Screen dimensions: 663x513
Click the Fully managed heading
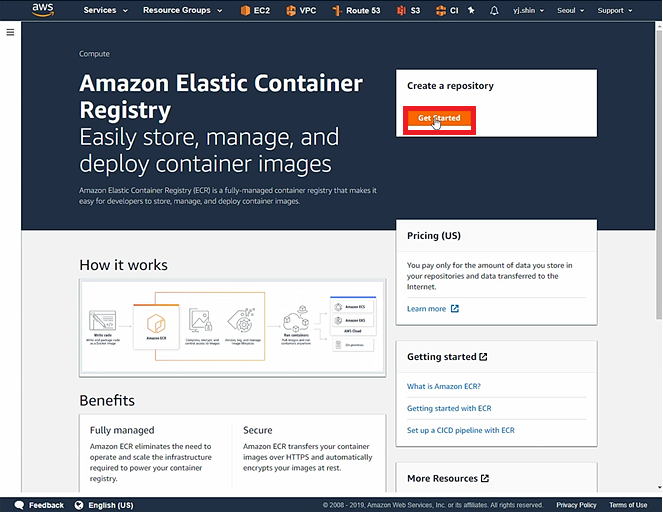point(122,430)
